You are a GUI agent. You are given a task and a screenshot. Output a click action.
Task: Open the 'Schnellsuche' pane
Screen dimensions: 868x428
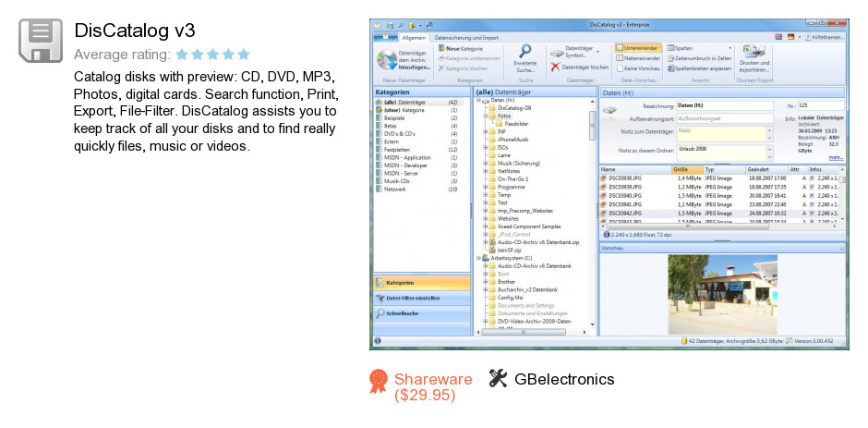point(422,313)
